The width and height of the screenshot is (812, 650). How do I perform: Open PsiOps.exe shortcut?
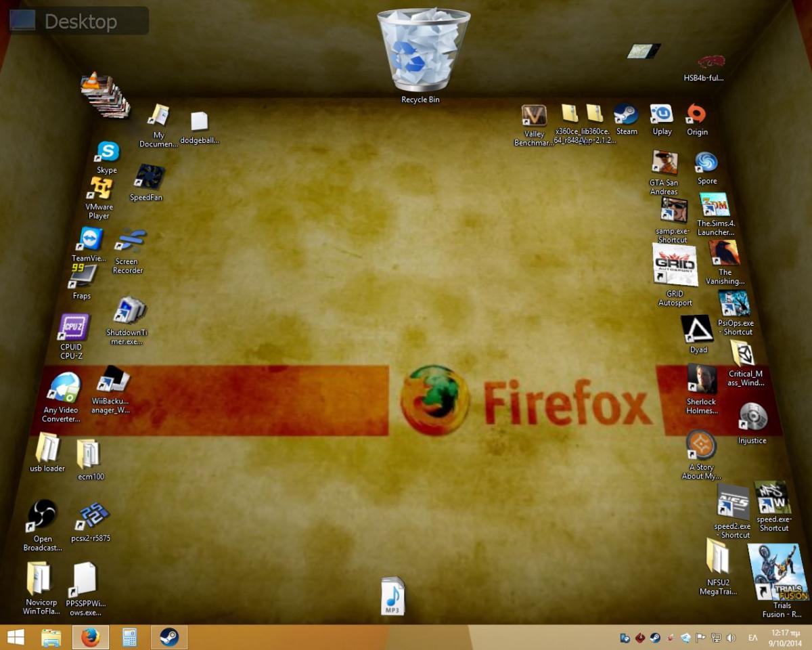734,303
